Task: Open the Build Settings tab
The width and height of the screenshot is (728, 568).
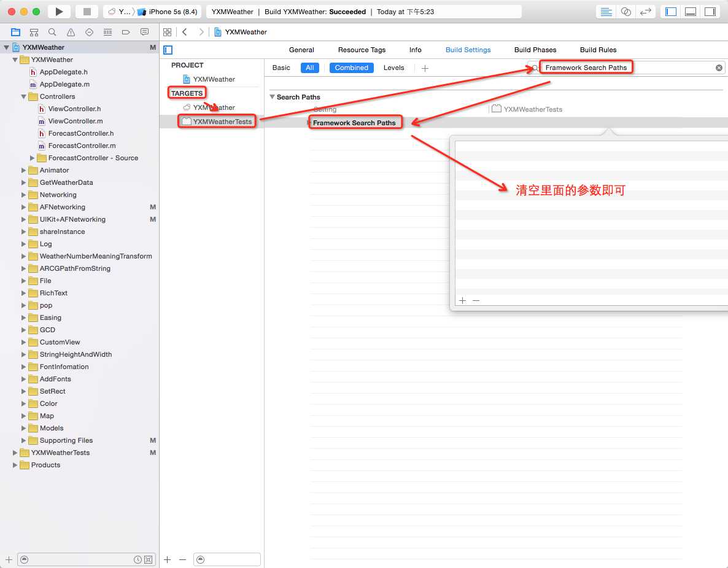Action: 468,50
